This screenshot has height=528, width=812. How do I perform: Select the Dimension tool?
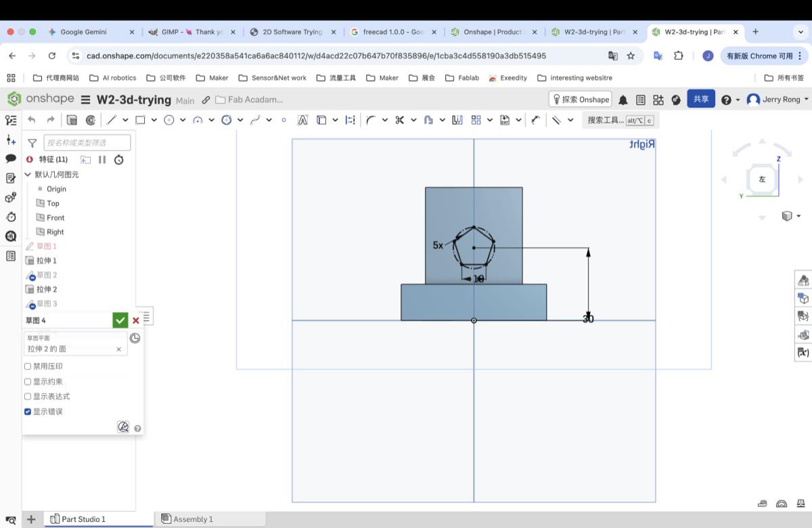tap(535, 120)
